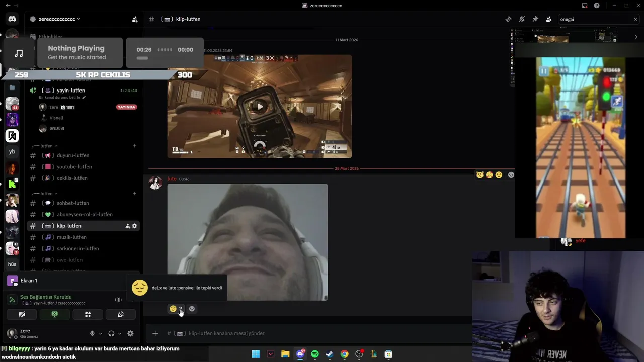
Task: Clear the onegai search field
Action: click(x=635, y=19)
